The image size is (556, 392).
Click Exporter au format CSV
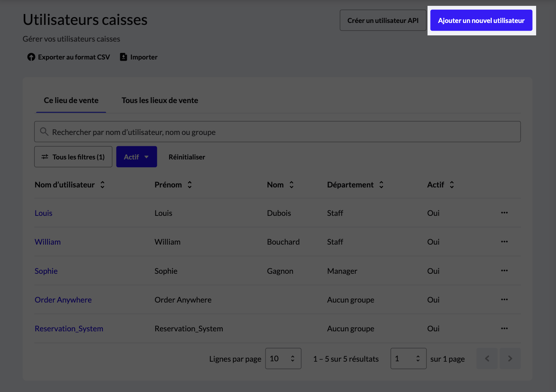(69, 57)
